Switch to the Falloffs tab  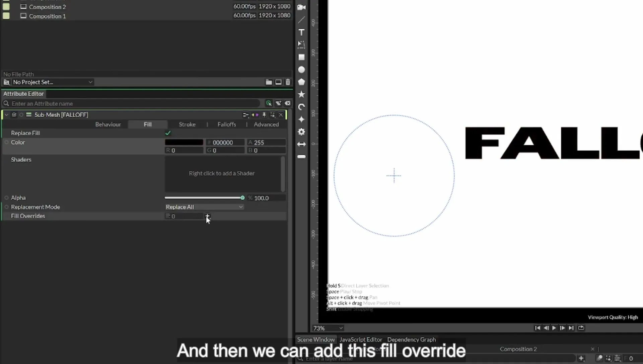coord(227,124)
